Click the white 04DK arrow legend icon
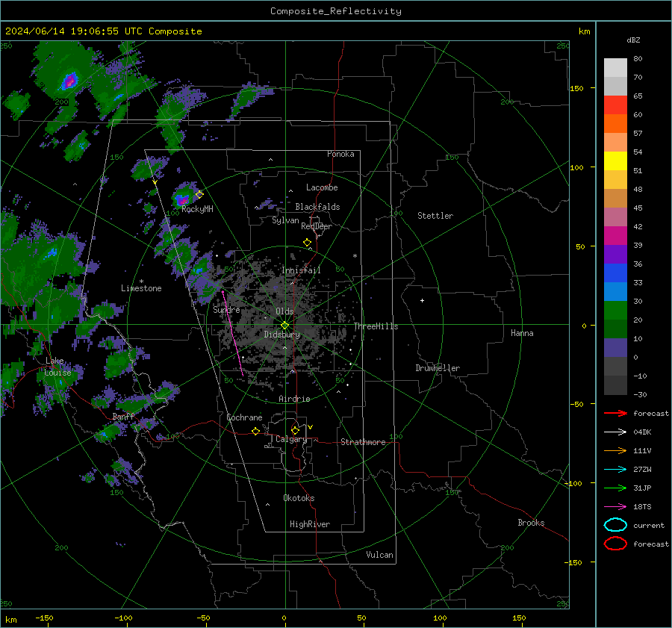The height and width of the screenshot is (628, 672). [615, 432]
